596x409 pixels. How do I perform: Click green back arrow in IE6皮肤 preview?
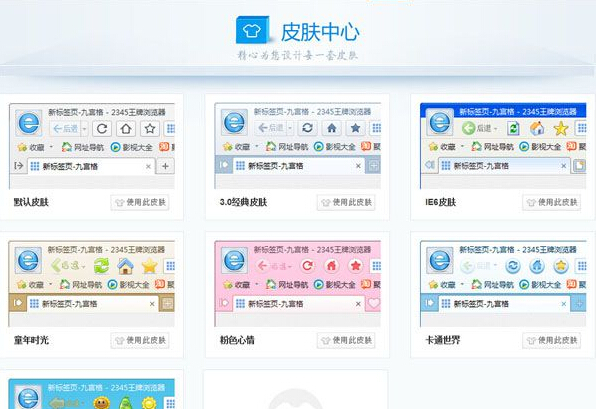pos(469,128)
